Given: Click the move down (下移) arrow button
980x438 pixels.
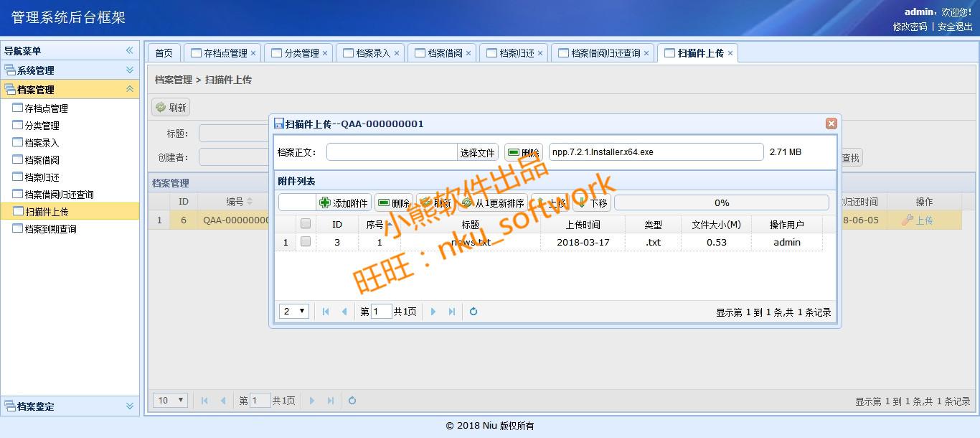Looking at the screenshot, I should click(592, 203).
